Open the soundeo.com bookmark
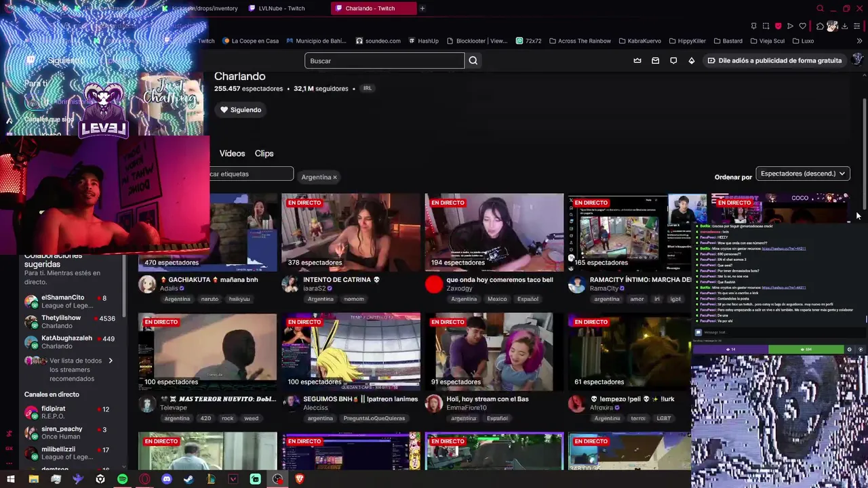The width and height of the screenshot is (868, 488). click(378, 41)
